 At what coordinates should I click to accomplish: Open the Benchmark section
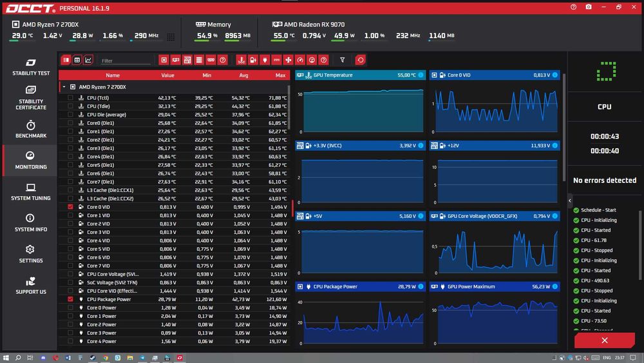[31, 129]
